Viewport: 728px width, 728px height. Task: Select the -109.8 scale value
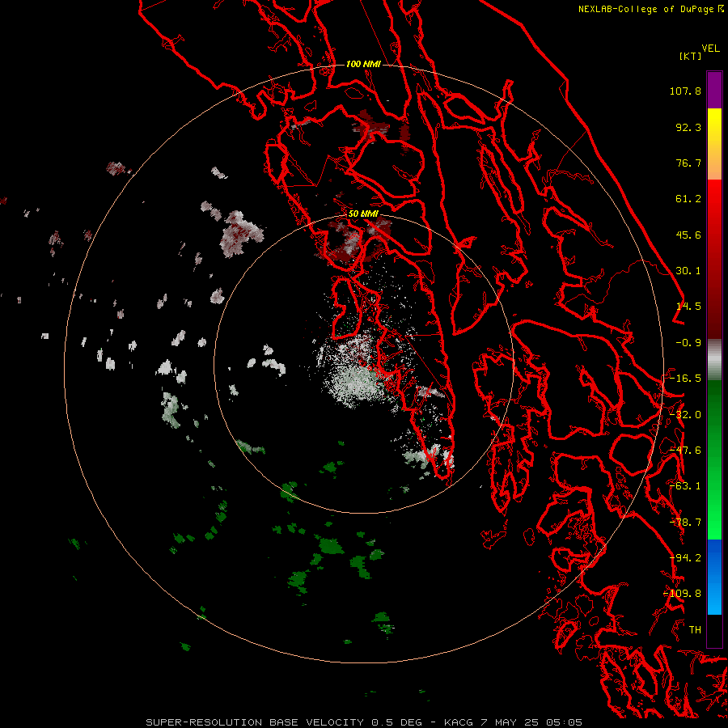point(682,594)
